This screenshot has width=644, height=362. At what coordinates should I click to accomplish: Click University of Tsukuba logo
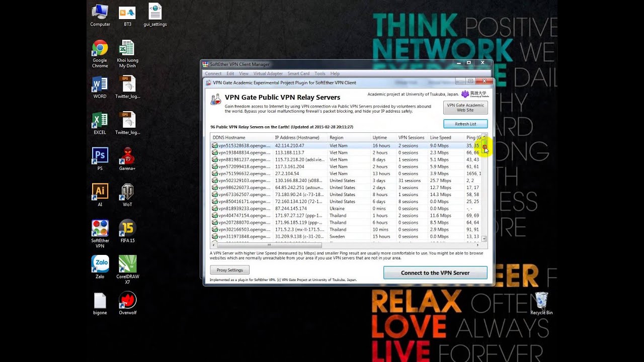click(475, 94)
